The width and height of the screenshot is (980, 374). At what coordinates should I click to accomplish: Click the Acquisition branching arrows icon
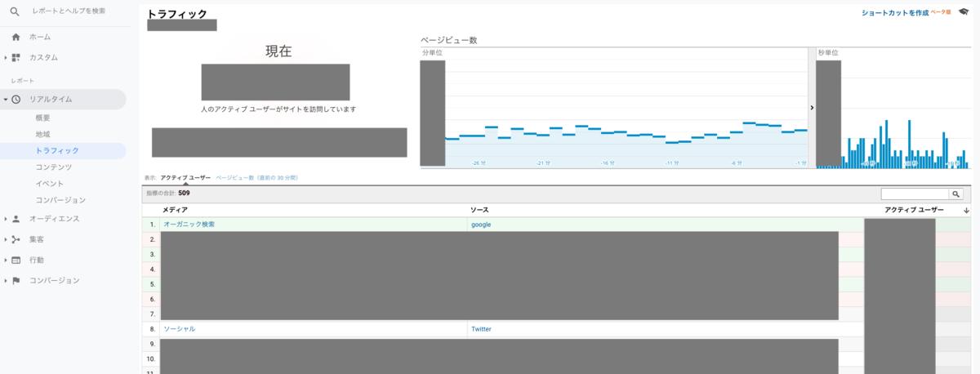coord(16,239)
